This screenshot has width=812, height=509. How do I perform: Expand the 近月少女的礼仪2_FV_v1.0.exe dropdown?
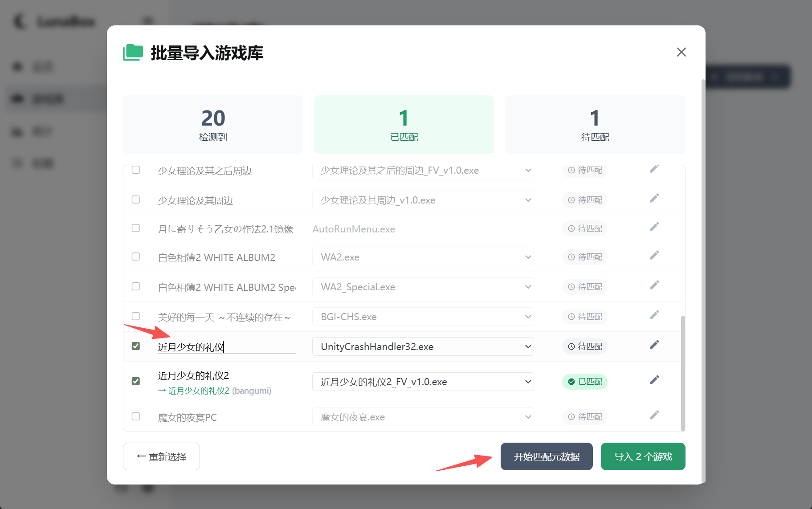pos(423,382)
